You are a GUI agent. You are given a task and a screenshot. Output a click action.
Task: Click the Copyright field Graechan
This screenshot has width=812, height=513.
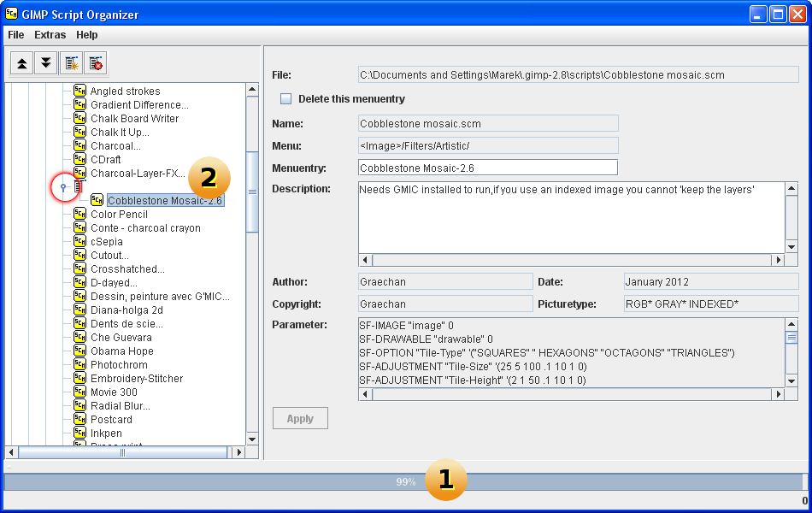tap(445, 304)
